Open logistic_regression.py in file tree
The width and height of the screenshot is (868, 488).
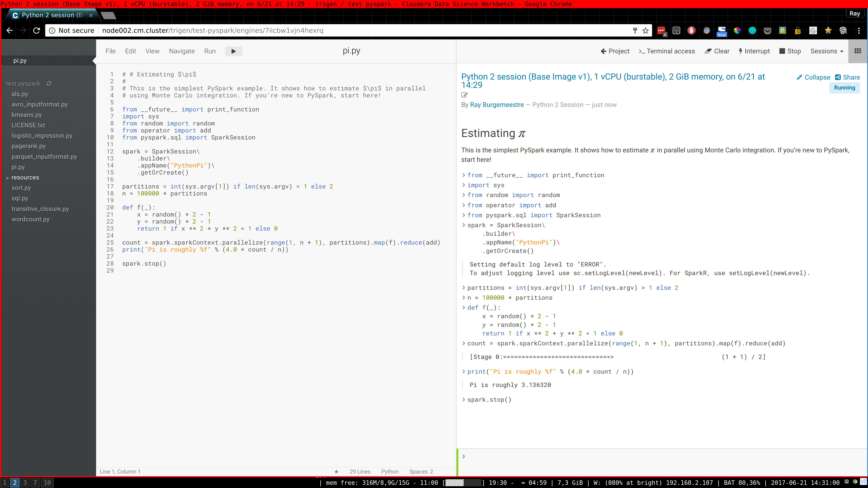42,136
